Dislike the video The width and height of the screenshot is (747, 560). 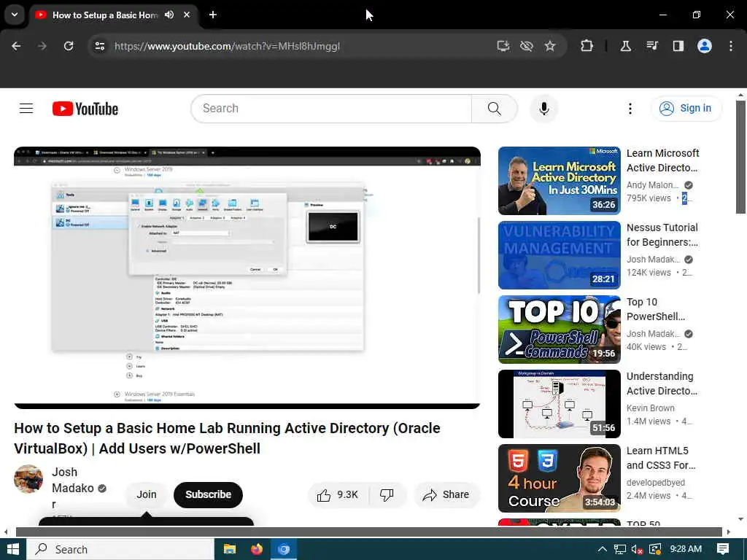tap(387, 495)
